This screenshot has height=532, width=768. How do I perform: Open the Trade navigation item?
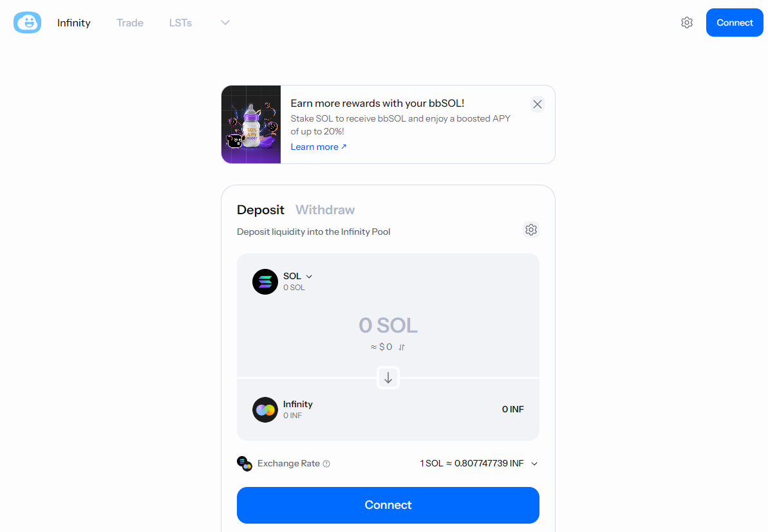pos(130,23)
